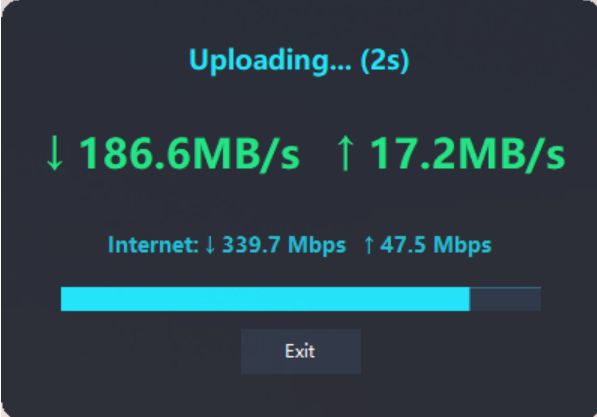Click the "Mbps" unit after 339.7
Image resolution: width=597 pixels, height=417 pixels.
pos(317,246)
